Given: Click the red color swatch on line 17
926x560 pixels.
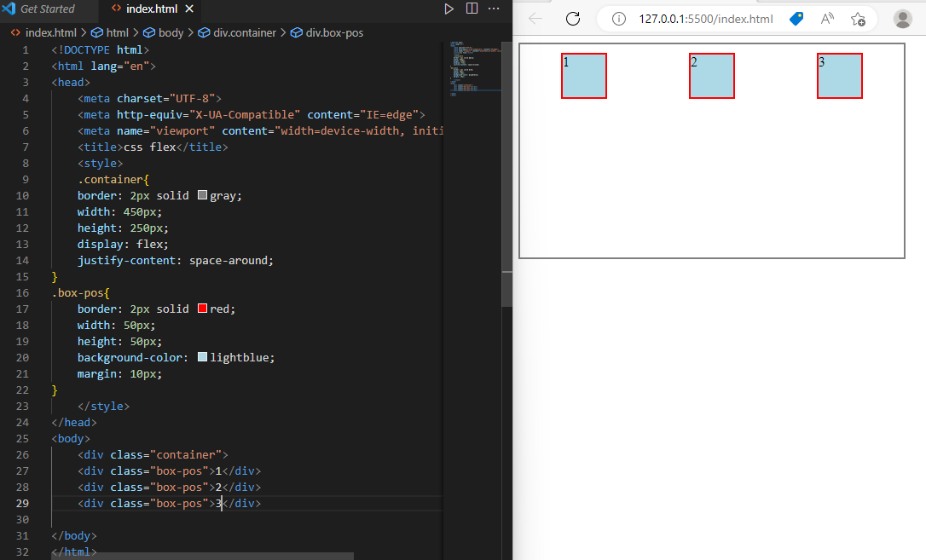Looking at the screenshot, I should (x=203, y=308).
